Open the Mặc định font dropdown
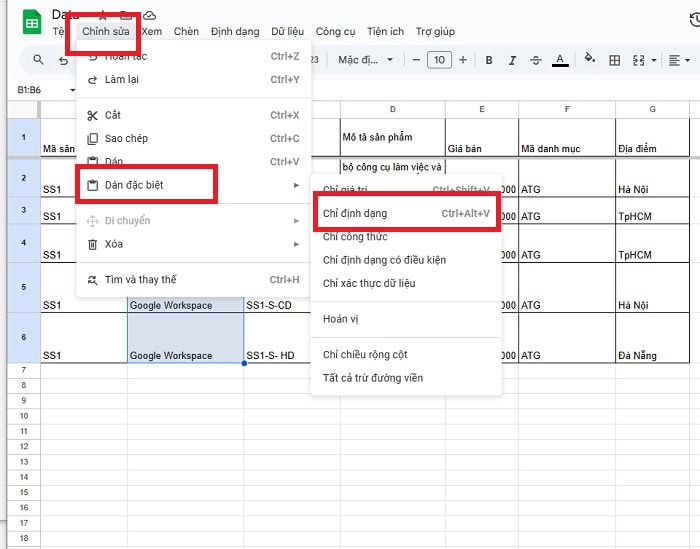 coord(365,60)
